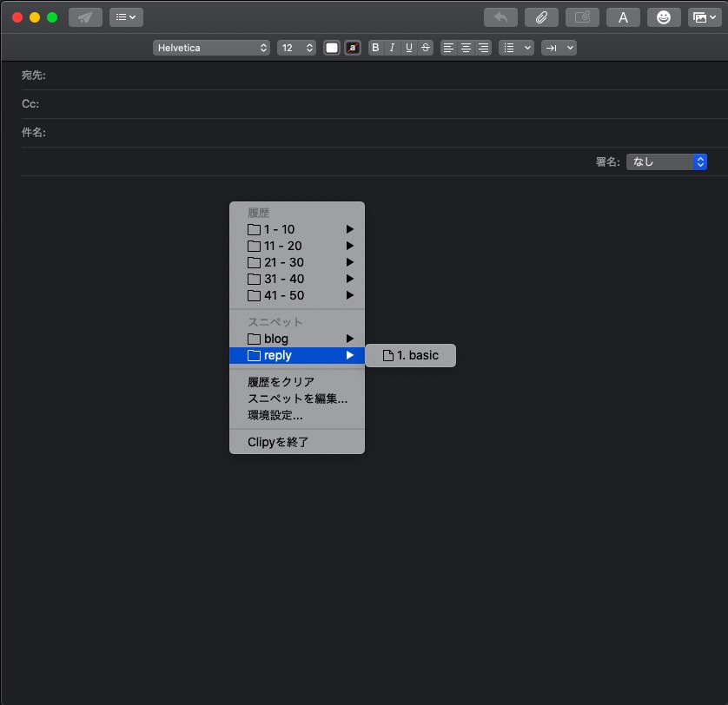Maximize the window with the green button
728x705 pixels.
[52, 17]
